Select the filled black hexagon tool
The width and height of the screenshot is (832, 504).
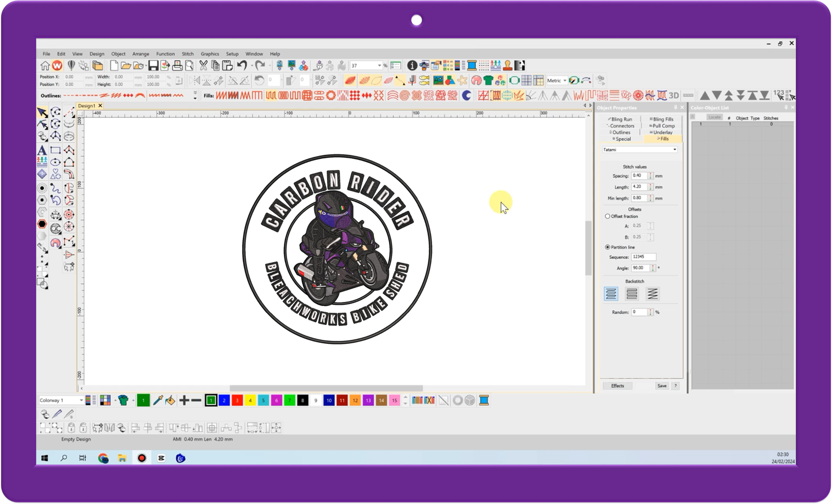(x=42, y=224)
